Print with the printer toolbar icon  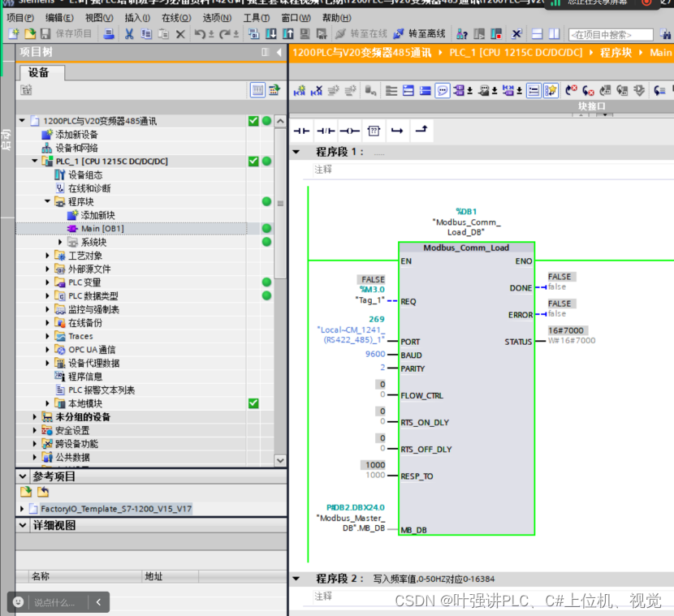tap(109, 34)
